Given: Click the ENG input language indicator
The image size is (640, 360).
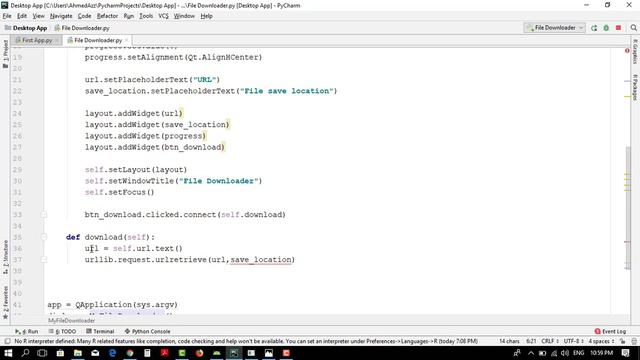Looking at the screenshot, I should tap(578, 353).
